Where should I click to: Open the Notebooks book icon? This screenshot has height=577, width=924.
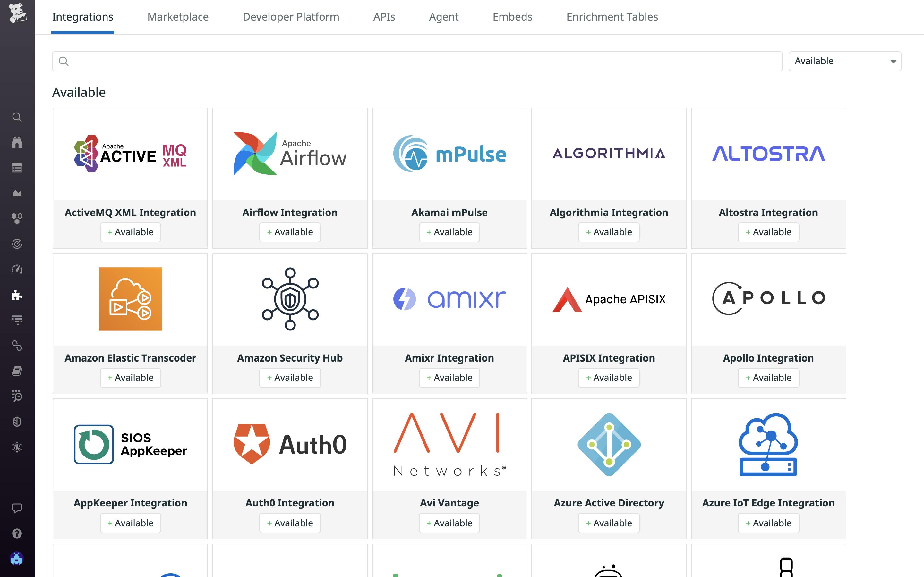(17, 371)
